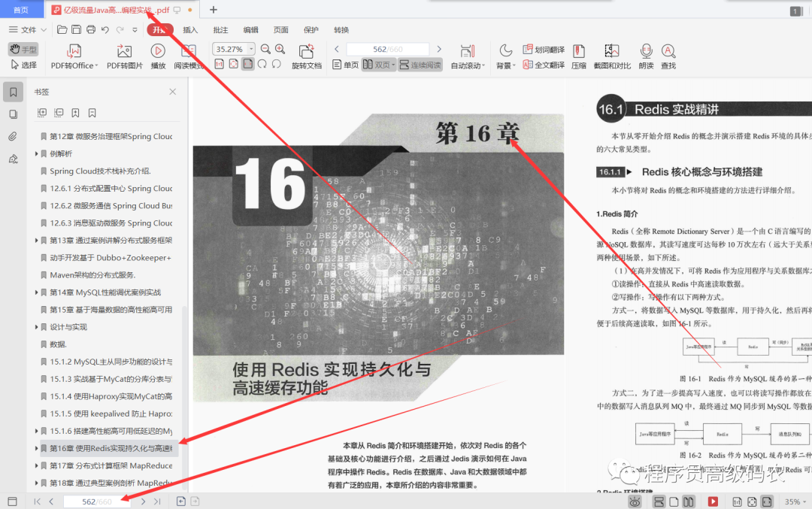The height and width of the screenshot is (509, 812).
Task: Collapse all bookmarks icon in panel
Action: coord(59,112)
